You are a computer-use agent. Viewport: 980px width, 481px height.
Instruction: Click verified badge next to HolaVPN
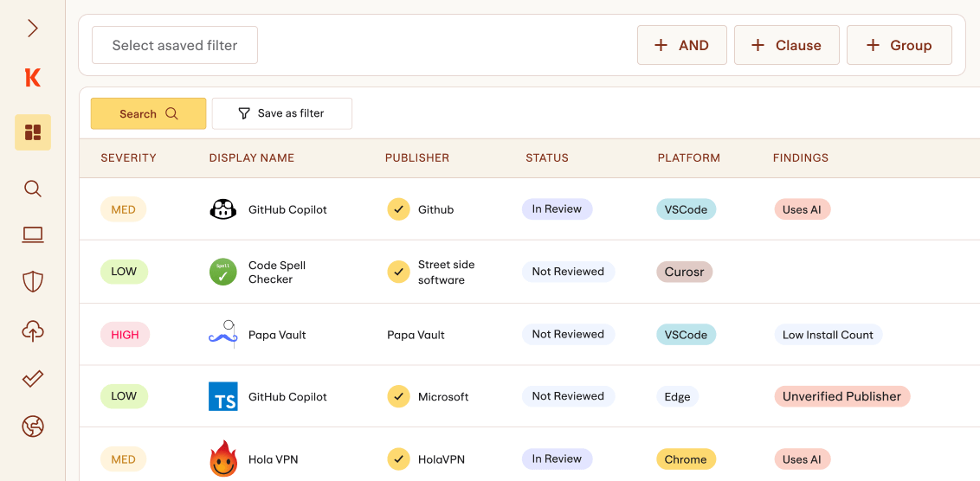click(398, 459)
